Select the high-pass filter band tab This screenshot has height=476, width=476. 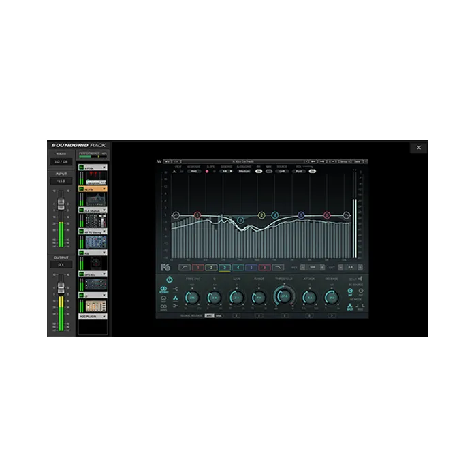(x=185, y=268)
